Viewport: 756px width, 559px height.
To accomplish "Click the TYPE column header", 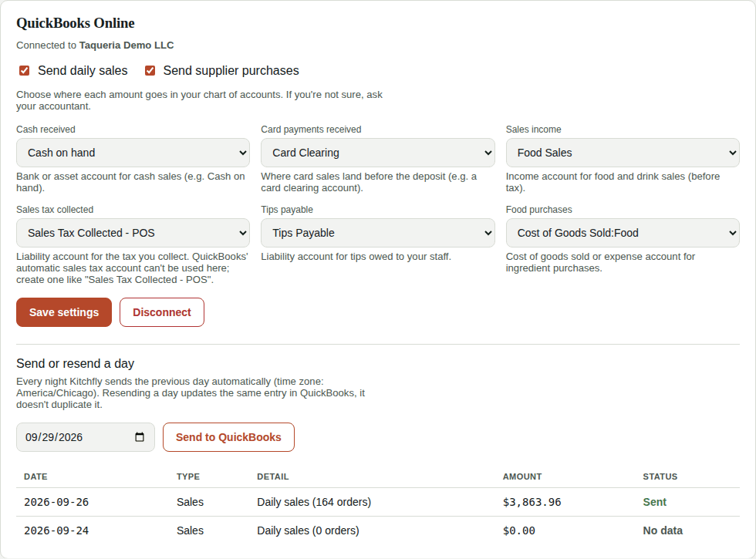I will point(188,476).
